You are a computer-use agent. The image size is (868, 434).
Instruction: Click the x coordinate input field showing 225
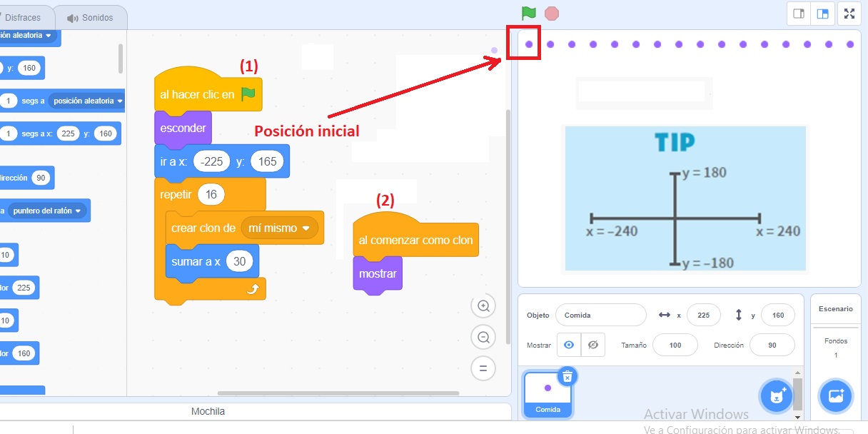point(703,315)
